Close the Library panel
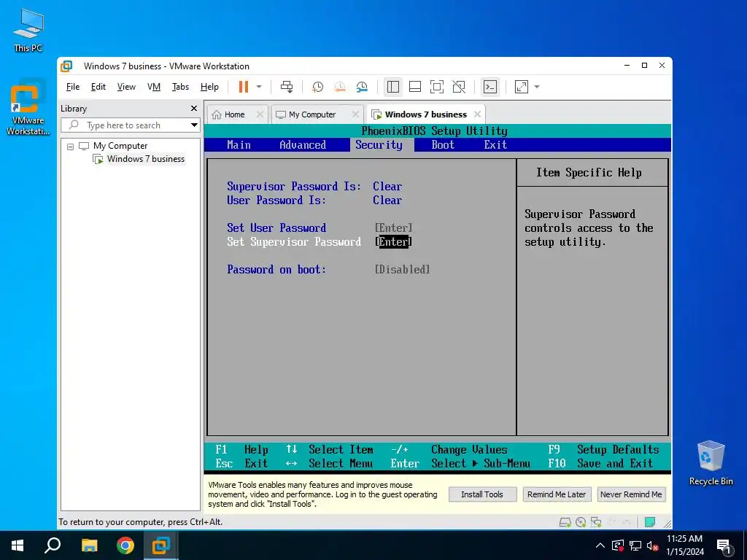The image size is (747, 560). [x=194, y=109]
